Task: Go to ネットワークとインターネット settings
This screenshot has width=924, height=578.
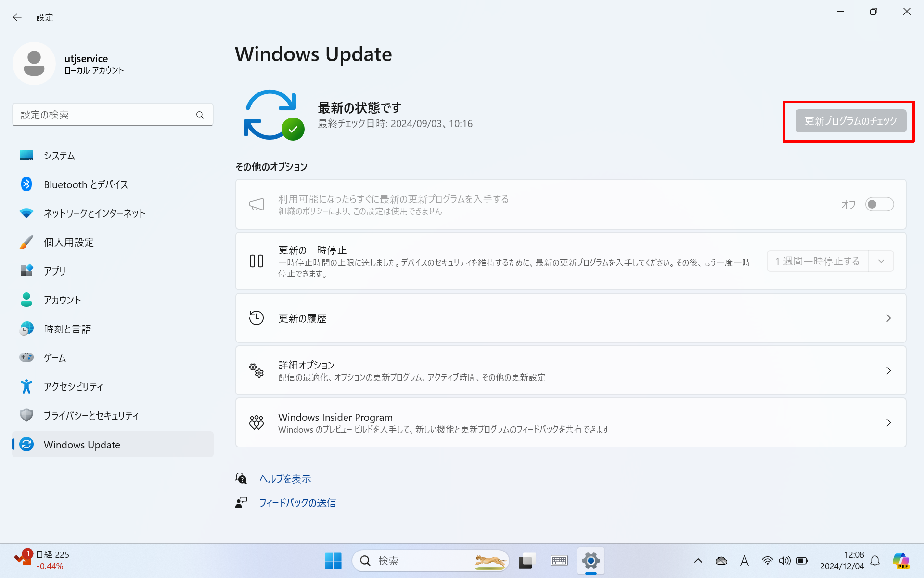Action: pyautogui.click(x=113, y=213)
